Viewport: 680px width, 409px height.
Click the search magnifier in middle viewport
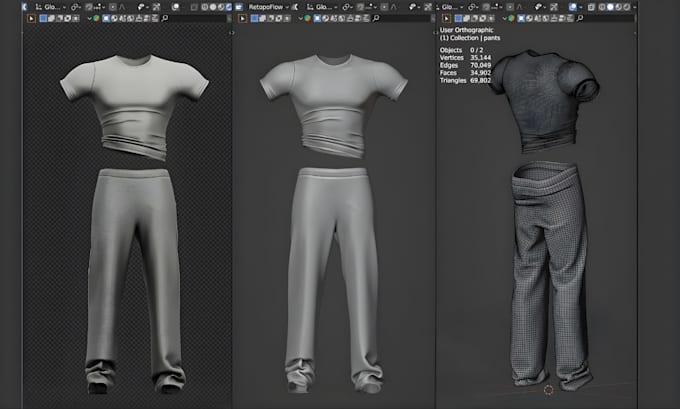coord(376,18)
